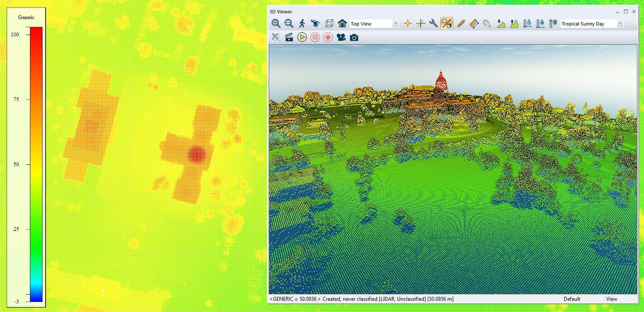Click the Zoom In magnifier icon

(x=276, y=24)
